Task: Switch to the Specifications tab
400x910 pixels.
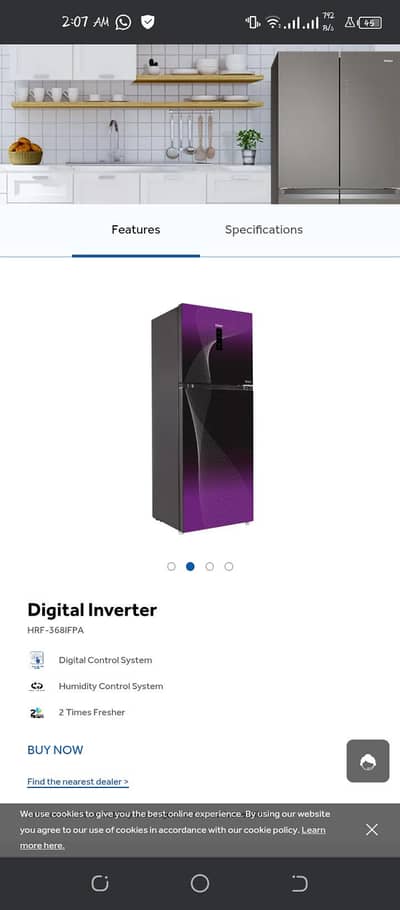Action: pos(264,230)
